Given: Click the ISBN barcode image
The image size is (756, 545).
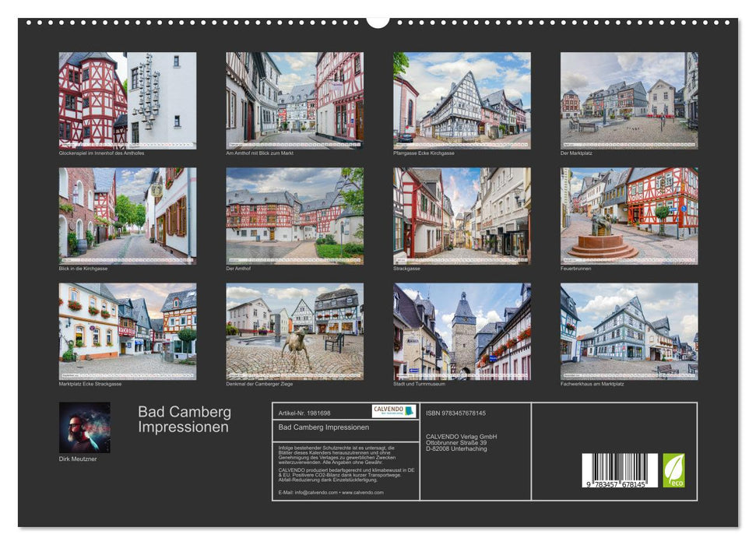Looking at the screenshot, I should (x=619, y=472).
